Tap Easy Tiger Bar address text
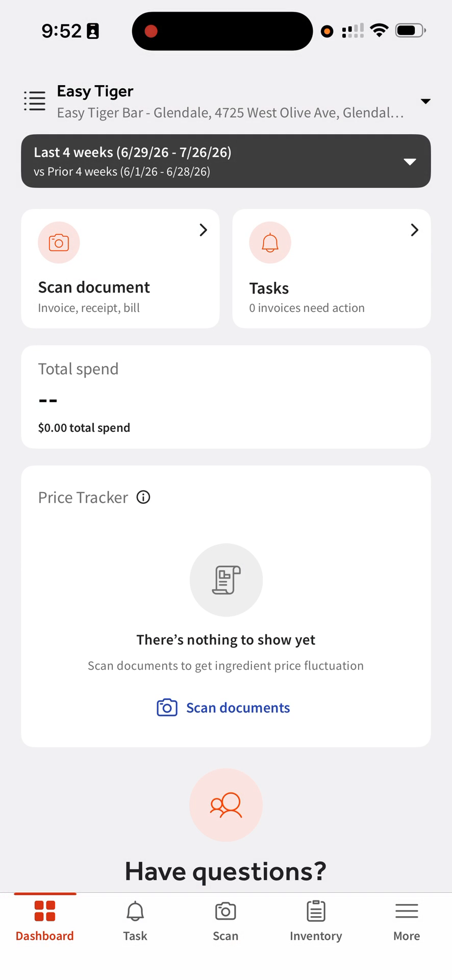Screen dimensions: 452x980 [x=230, y=113]
